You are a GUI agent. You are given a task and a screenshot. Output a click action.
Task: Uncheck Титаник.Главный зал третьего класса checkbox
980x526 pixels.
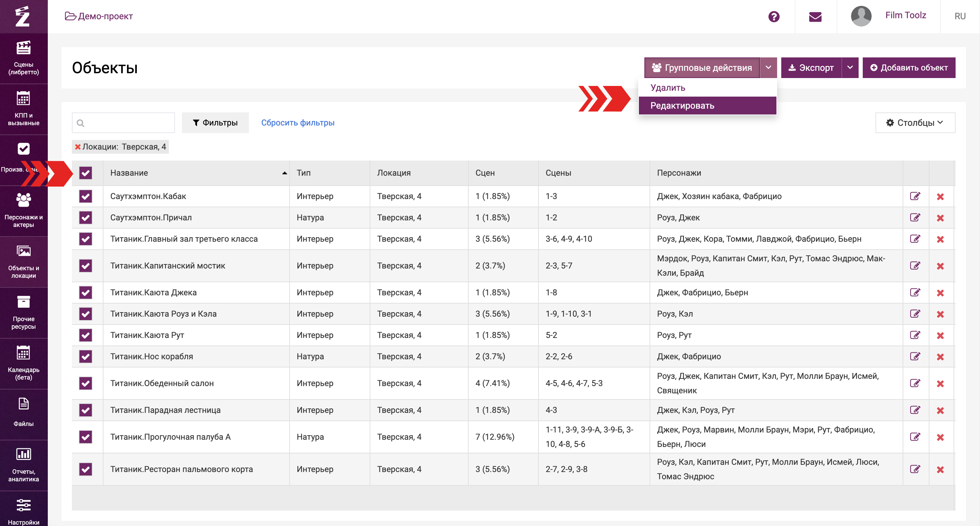86,239
